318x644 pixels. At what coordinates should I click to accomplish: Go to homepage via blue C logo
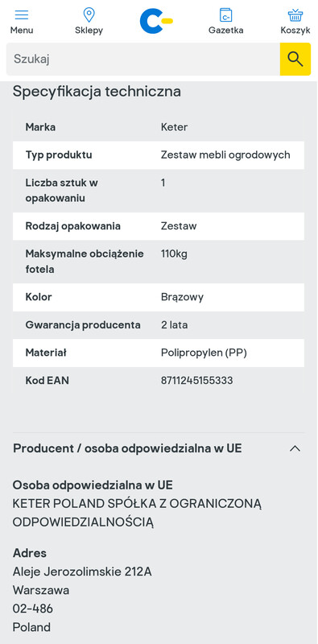pos(156,21)
